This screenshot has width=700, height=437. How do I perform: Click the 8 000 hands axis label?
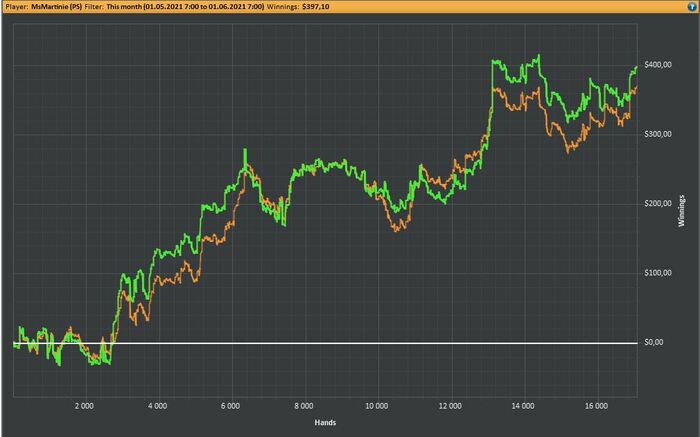point(304,406)
